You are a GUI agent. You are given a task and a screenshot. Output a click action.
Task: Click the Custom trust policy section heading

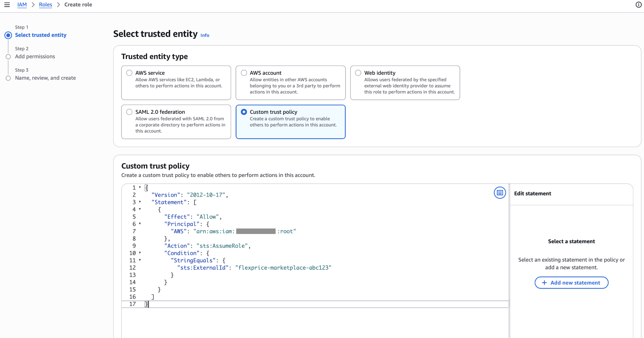[x=155, y=166]
